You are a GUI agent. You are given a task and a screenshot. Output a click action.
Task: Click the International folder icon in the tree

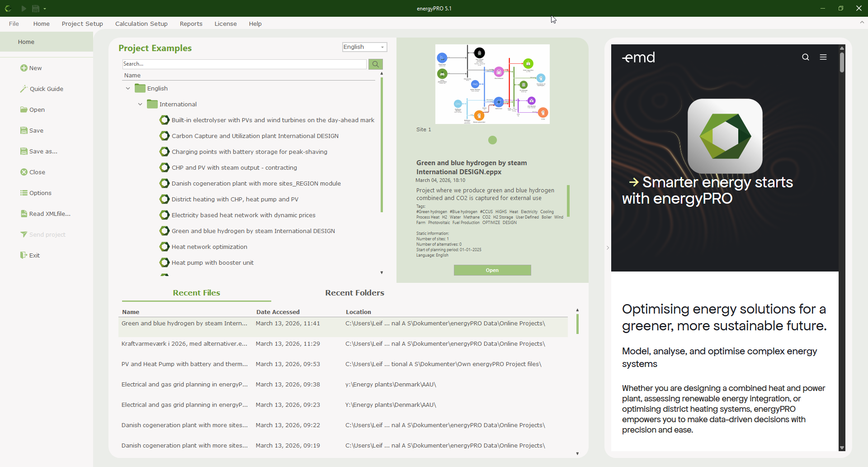152,104
